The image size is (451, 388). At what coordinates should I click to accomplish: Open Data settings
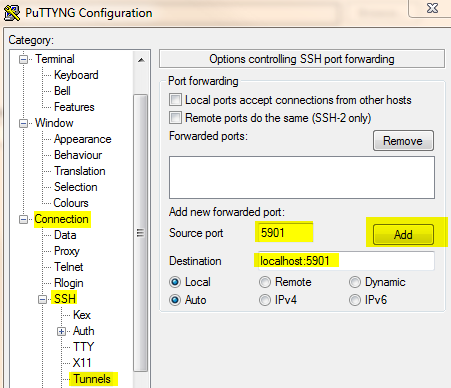pos(65,235)
